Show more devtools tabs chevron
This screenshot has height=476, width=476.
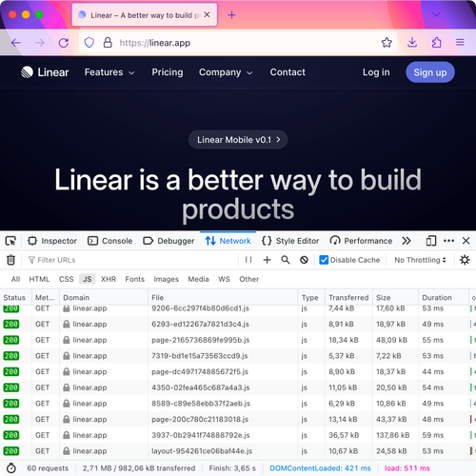click(407, 241)
